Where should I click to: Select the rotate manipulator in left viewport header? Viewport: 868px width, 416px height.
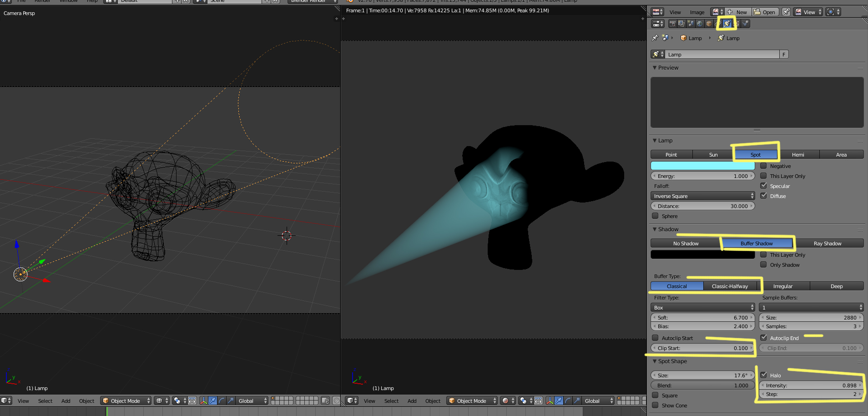222,401
